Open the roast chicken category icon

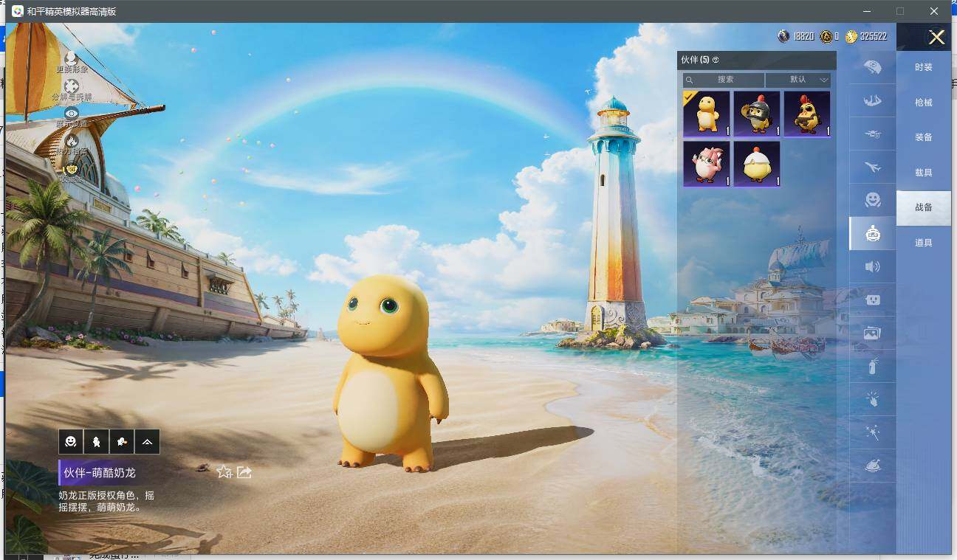873,466
